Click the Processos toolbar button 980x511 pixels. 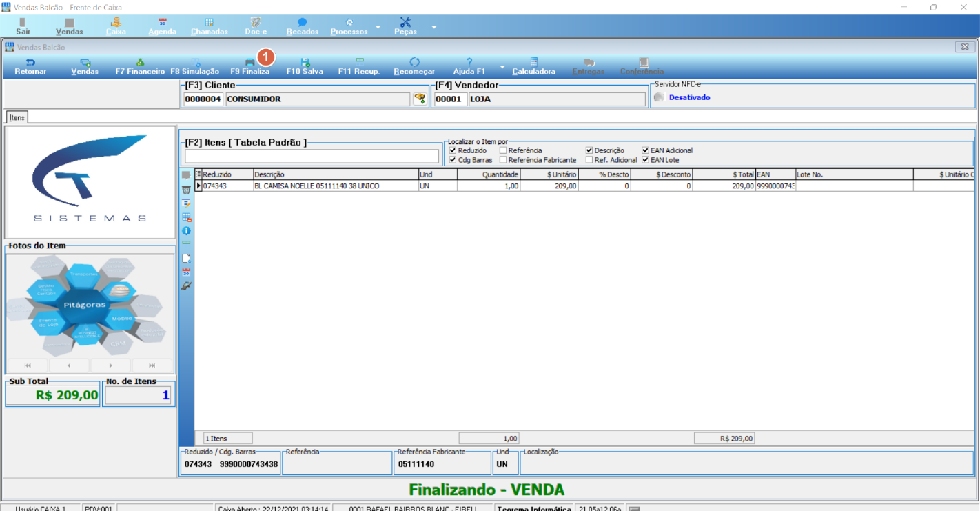click(349, 26)
